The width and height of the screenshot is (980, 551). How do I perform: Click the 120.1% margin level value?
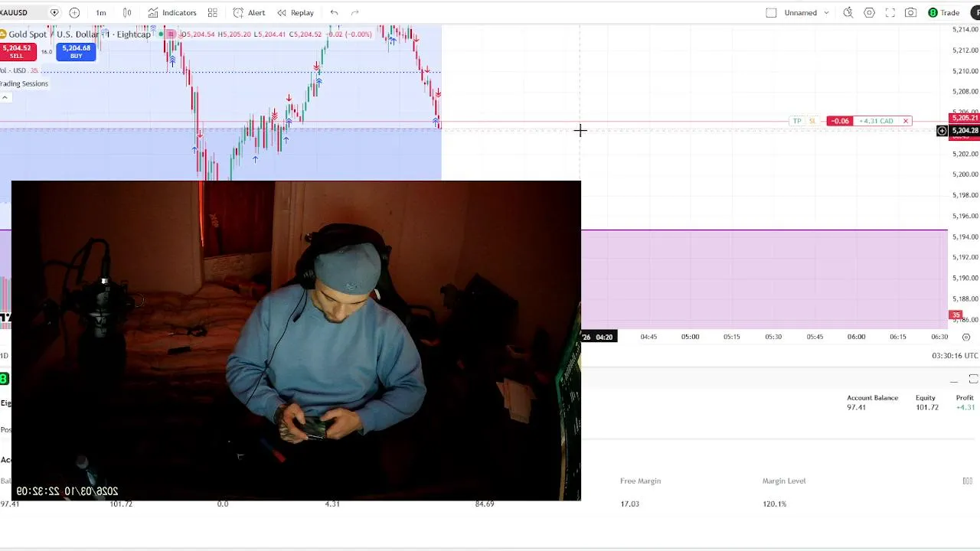coord(774,504)
